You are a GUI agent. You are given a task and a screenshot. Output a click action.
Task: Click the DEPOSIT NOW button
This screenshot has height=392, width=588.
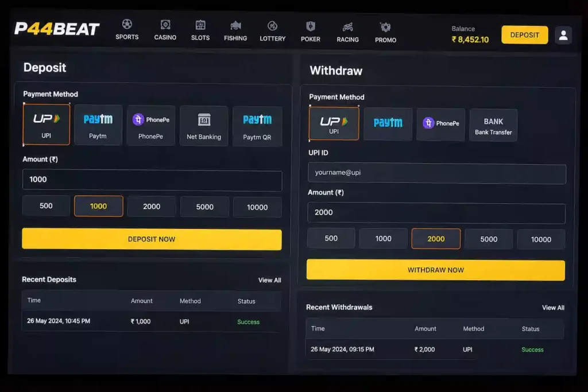pos(152,239)
